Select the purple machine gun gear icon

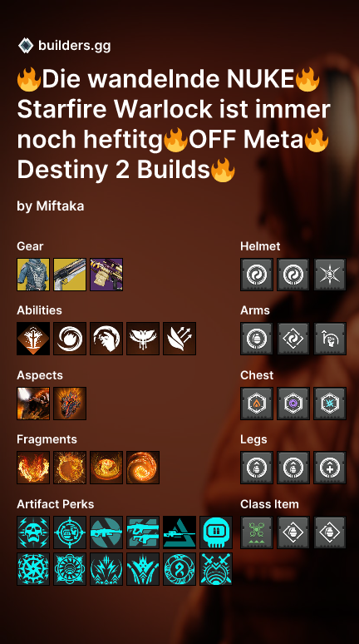[106, 275]
